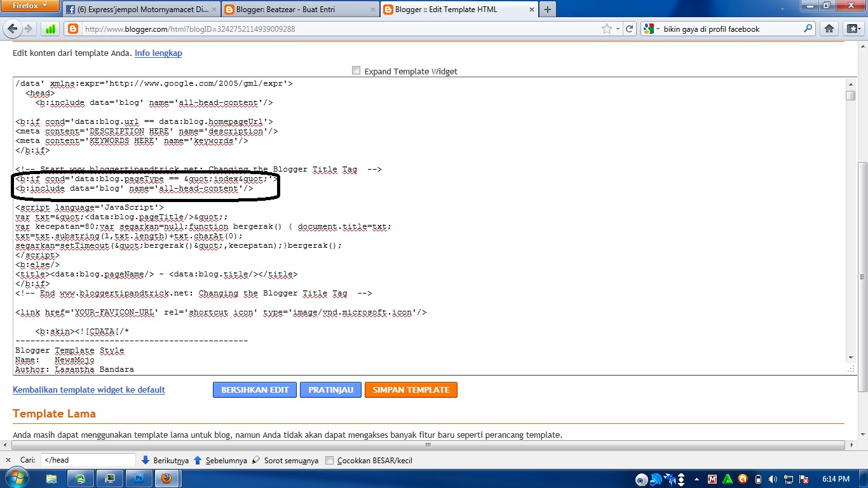Bookmark this page with the star icon
The width and height of the screenshot is (868, 488).
click(x=607, y=29)
